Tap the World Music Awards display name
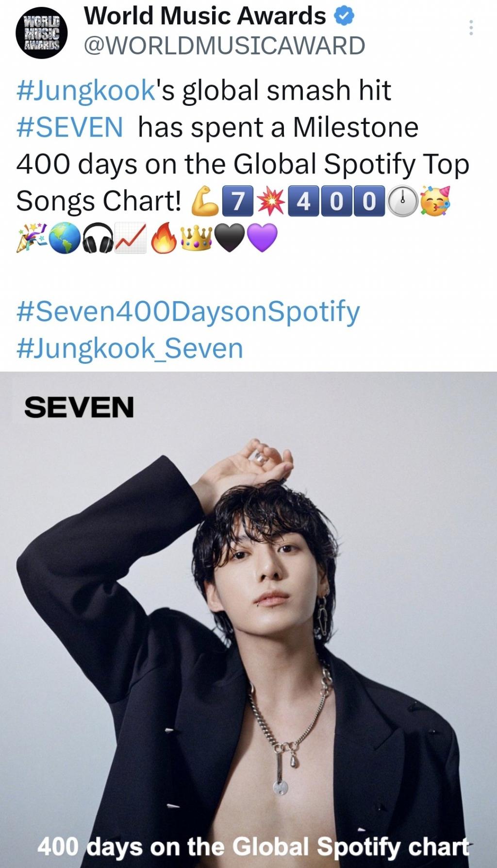 [x=205, y=16]
